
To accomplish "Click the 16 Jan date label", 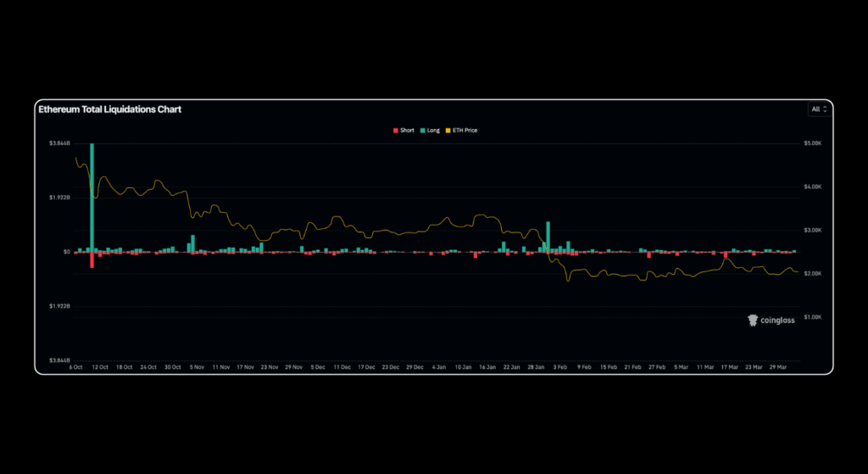I will (x=487, y=367).
